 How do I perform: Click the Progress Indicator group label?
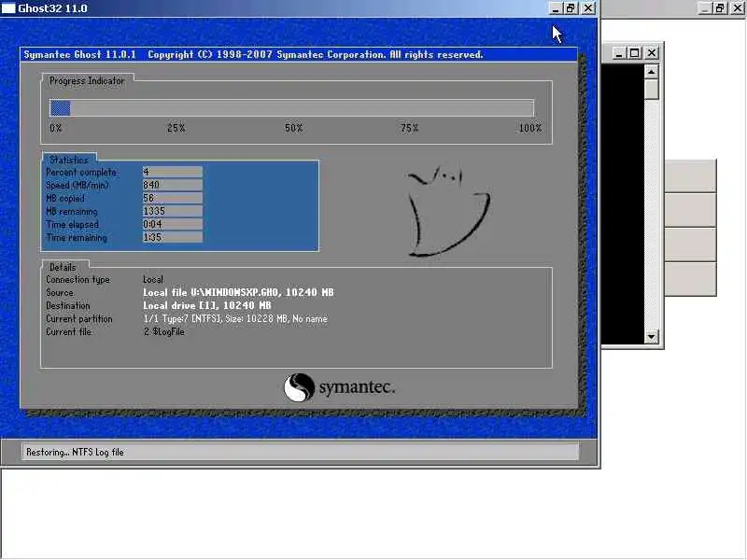[x=87, y=81]
